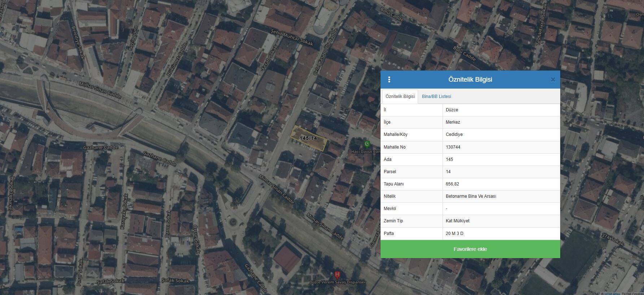The height and width of the screenshot is (295, 644).
Task: Click the Betonarme Bina Ve Arsası value
Action: (471, 196)
